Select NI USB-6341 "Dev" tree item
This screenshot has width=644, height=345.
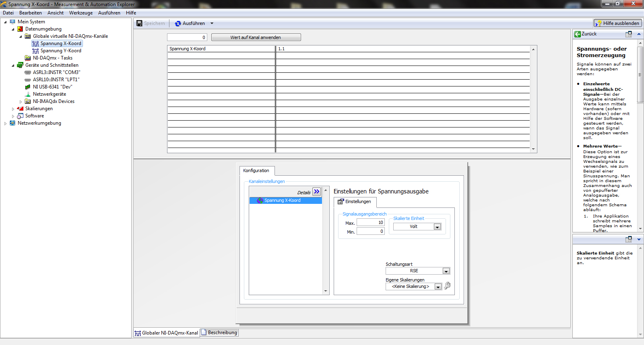pos(53,87)
